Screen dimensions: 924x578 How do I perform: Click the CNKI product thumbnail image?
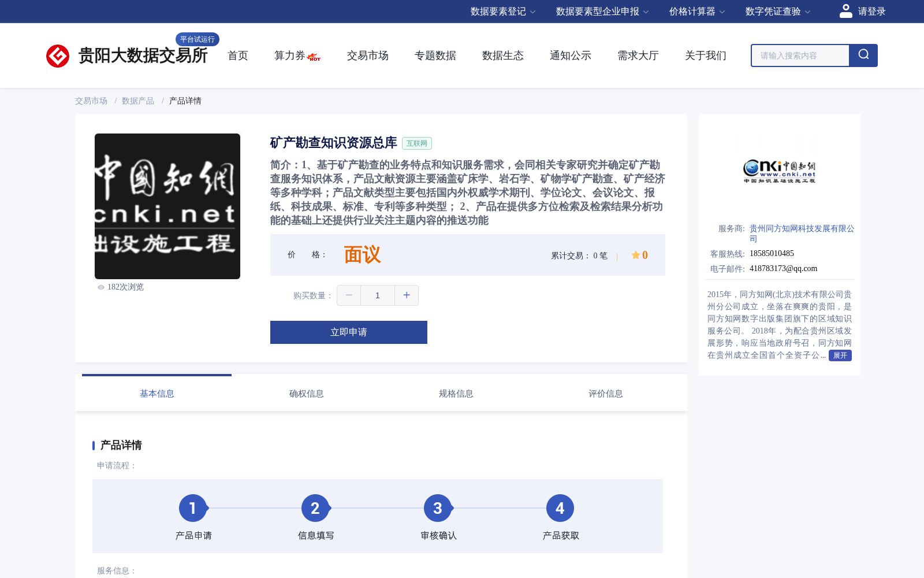167,206
